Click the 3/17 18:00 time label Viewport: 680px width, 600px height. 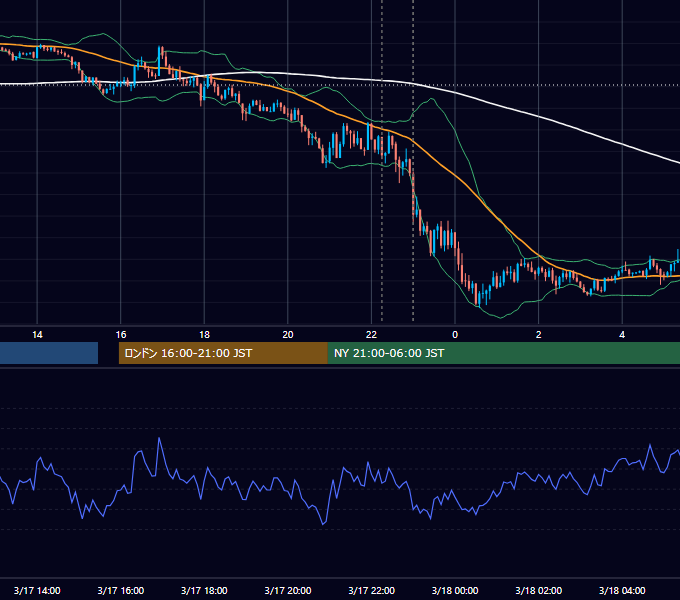204,590
